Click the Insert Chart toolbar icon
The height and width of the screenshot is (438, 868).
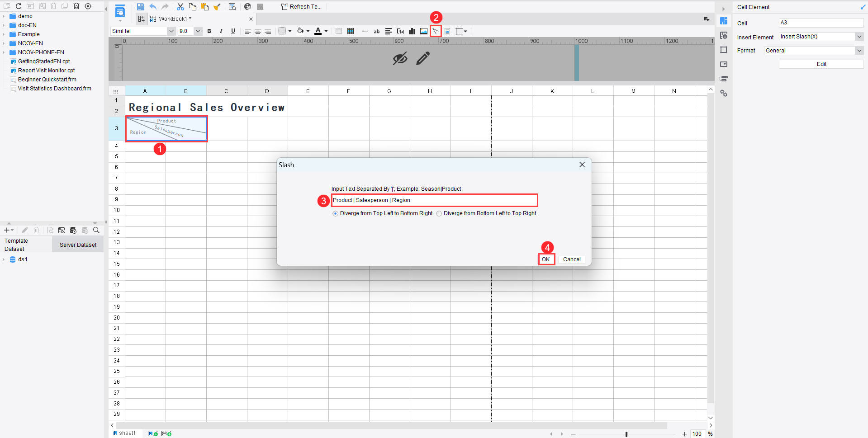(x=412, y=31)
